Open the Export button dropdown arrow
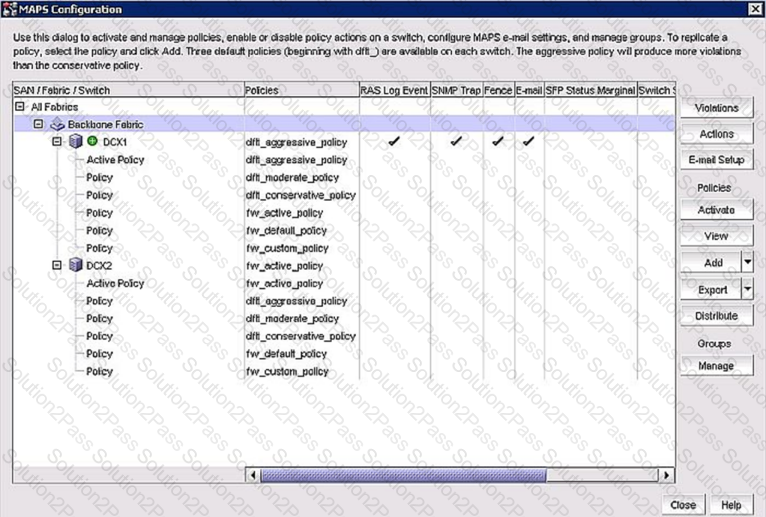This screenshot has width=766, height=517. tap(747, 289)
